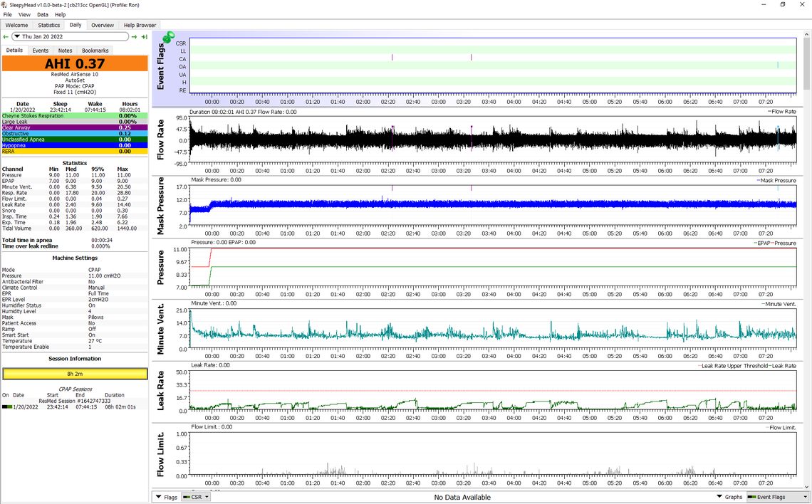Jump to the most recent day
The width and height of the screenshot is (812, 504).
[x=144, y=37]
